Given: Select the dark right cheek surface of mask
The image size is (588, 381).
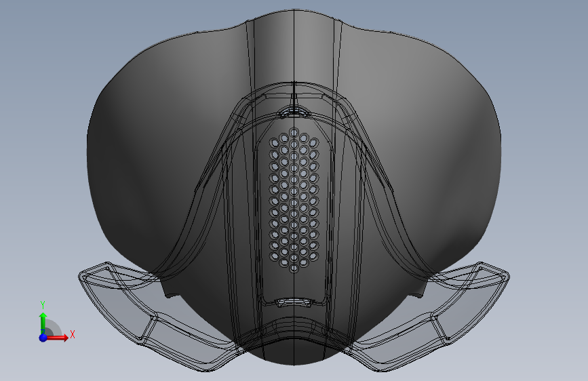Looking at the screenshot, I should pyautogui.click(x=420, y=150).
